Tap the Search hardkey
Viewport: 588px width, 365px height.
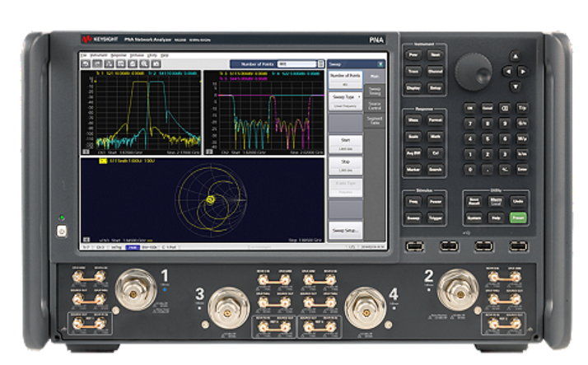[x=435, y=170]
